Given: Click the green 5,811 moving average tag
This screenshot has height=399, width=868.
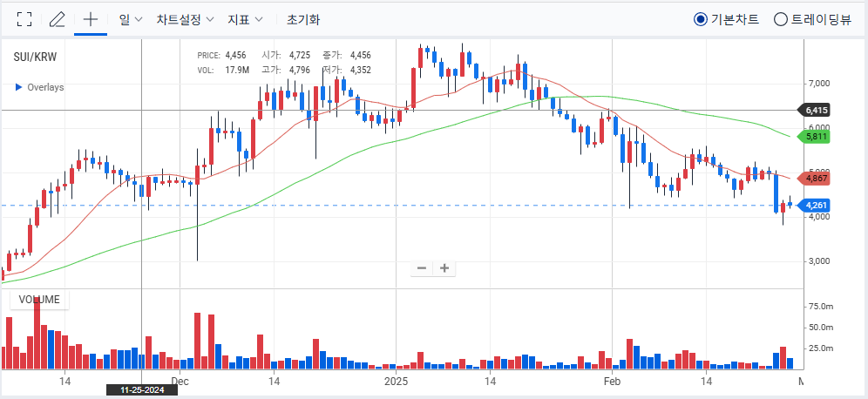Looking at the screenshot, I should click(814, 136).
